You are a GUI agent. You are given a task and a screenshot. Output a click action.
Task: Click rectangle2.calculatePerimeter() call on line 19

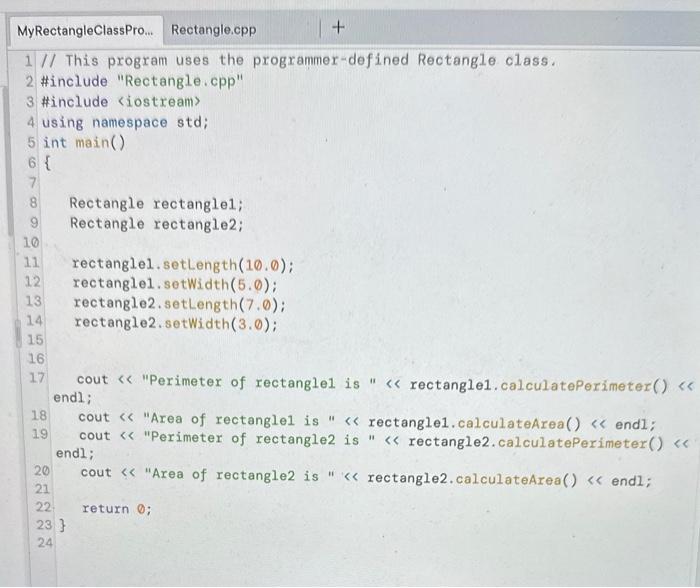tap(536, 442)
